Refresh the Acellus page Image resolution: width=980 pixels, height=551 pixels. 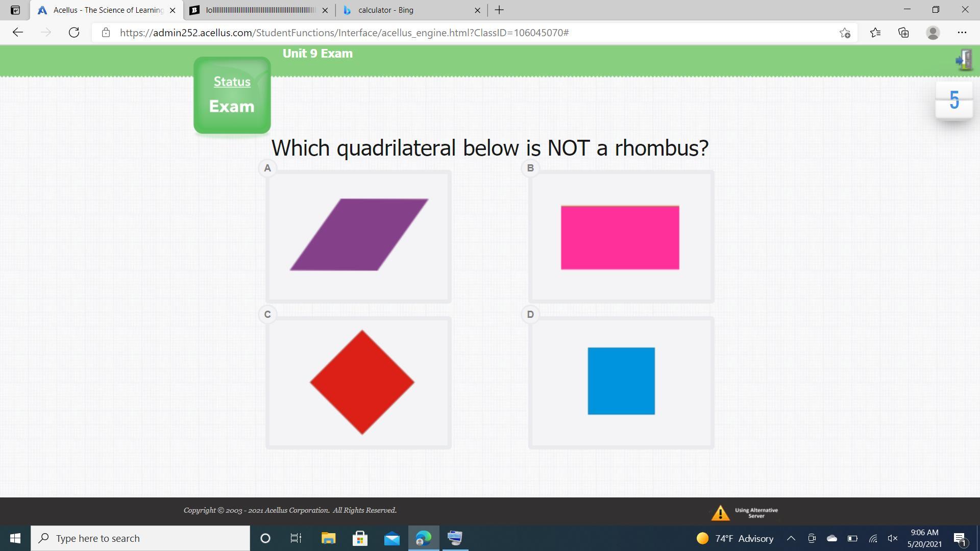point(74,33)
